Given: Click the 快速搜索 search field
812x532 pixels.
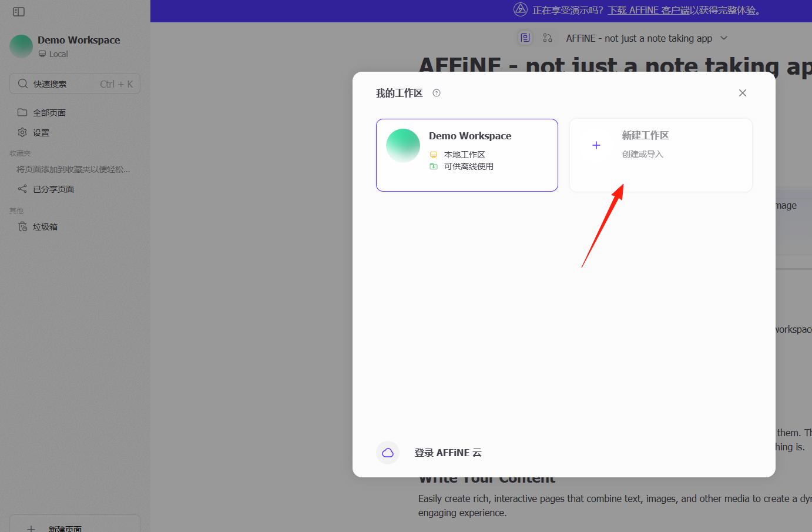Looking at the screenshot, I should click(x=75, y=84).
